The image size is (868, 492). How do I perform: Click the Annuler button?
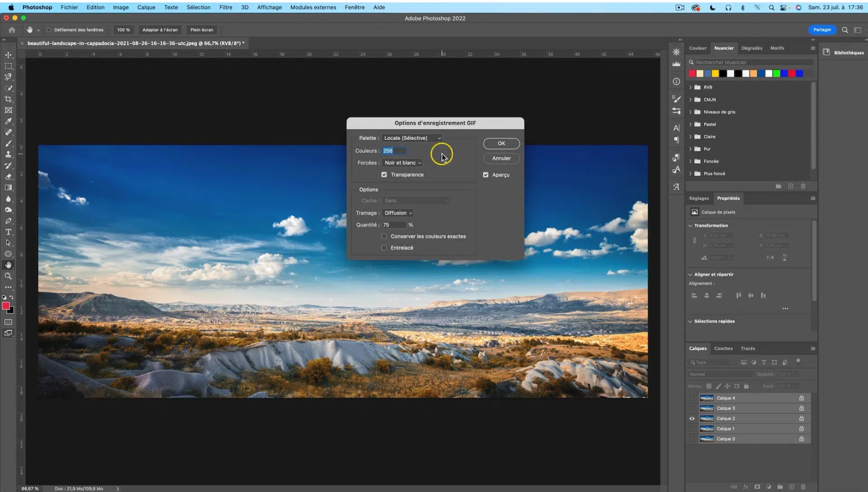(x=501, y=158)
